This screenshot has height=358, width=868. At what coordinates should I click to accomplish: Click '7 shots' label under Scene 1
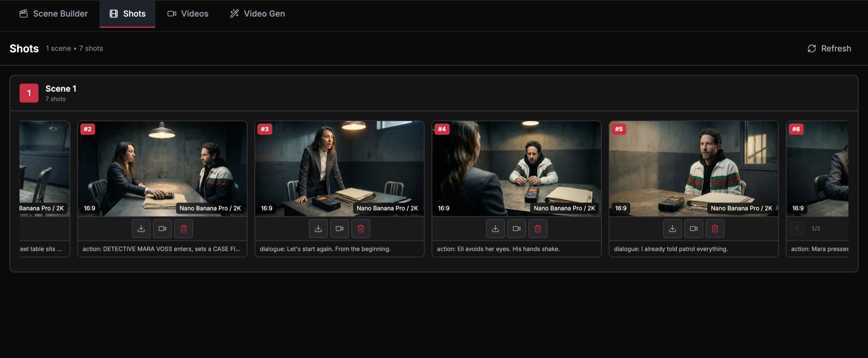coord(56,99)
